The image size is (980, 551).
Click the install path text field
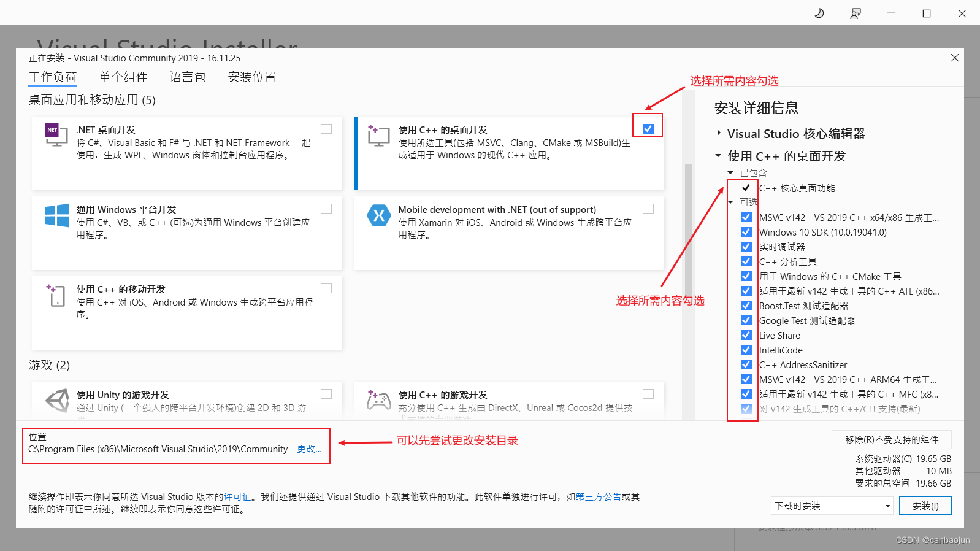pos(158,449)
